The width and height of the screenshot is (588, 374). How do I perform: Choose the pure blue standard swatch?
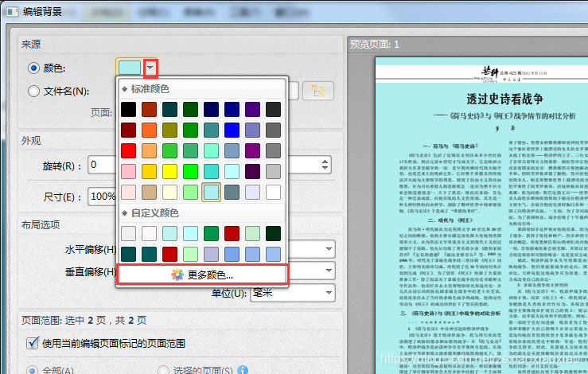click(x=232, y=130)
